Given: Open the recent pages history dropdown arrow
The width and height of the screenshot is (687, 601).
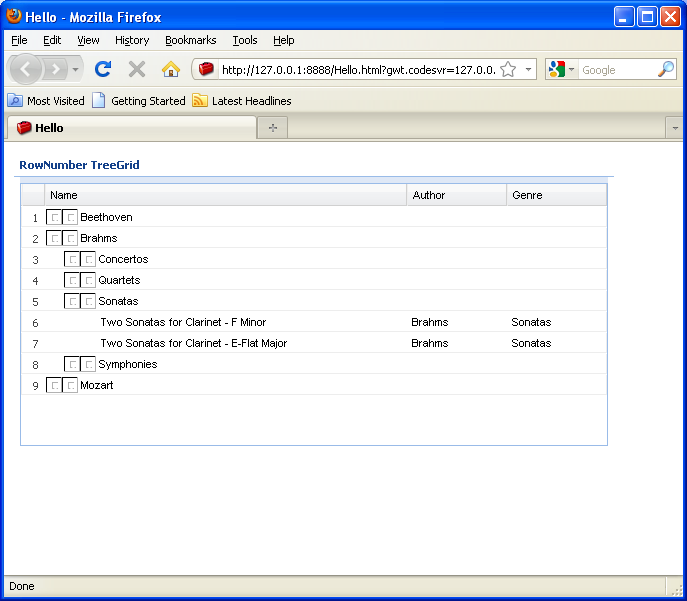Looking at the screenshot, I should pos(75,69).
